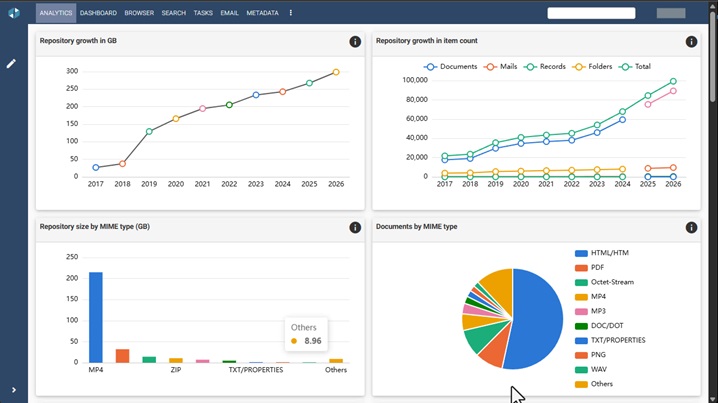Show info for Repository growth in GB
This screenshot has width=718, height=403.
click(x=355, y=42)
